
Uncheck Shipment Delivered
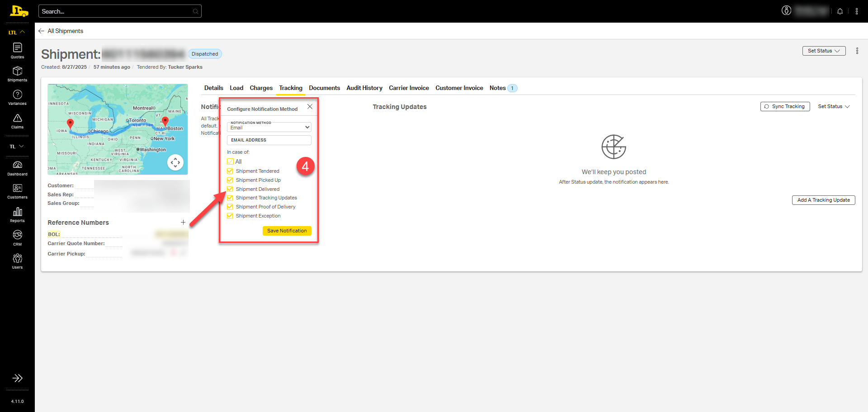(230, 189)
